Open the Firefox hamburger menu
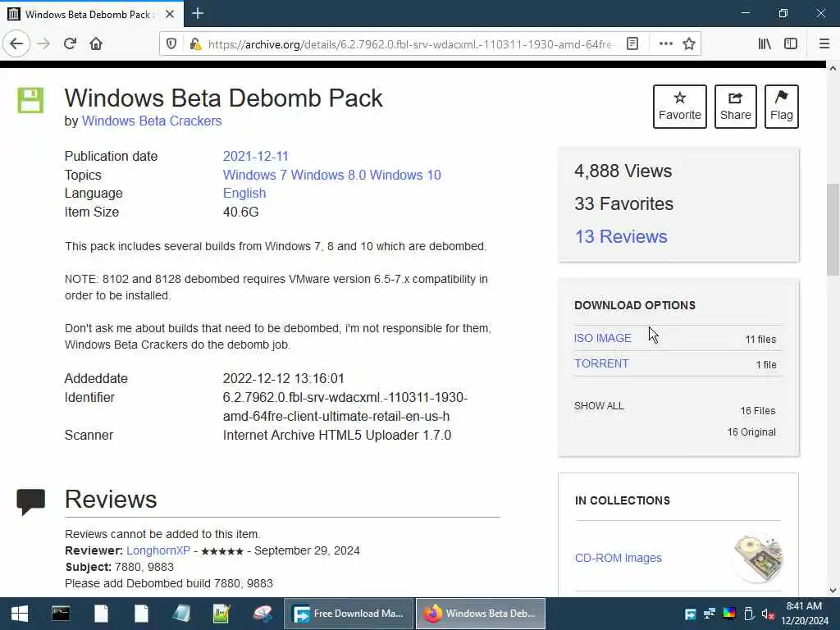This screenshot has height=630, width=840. click(824, 44)
